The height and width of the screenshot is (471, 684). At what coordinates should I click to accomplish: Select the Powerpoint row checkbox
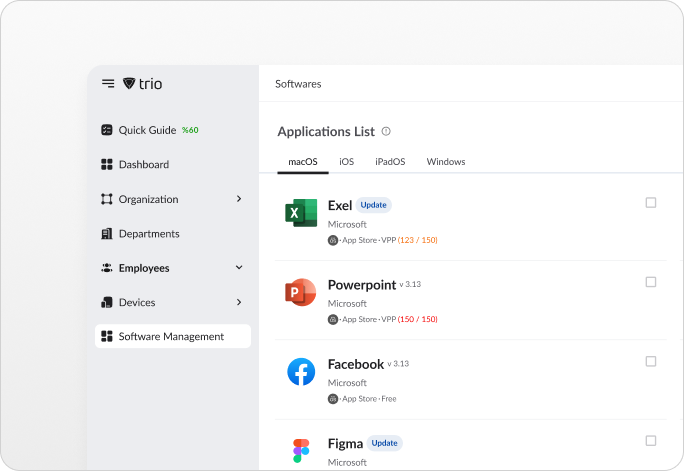(651, 282)
